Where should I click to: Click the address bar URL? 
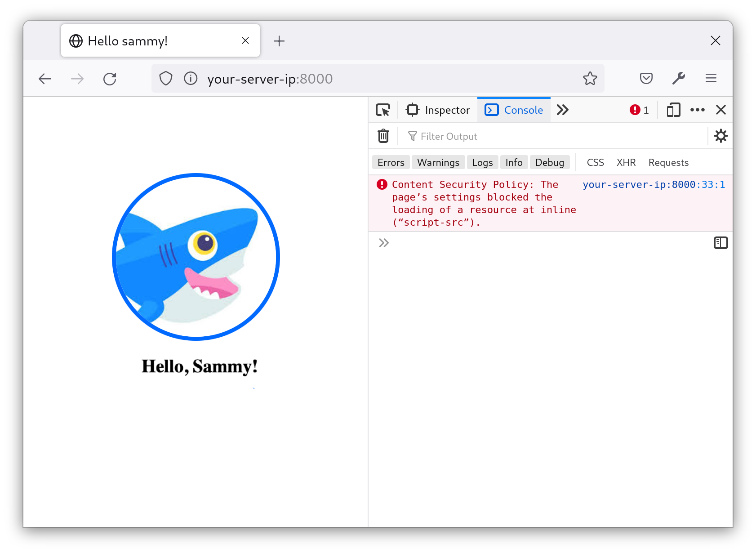(270, 79)
